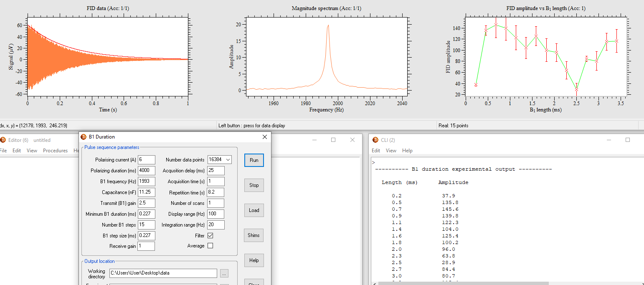Open the Shims settings
The height and width of the screenshot is (285, 644).
pyautogui.click(x=254, y=235)
